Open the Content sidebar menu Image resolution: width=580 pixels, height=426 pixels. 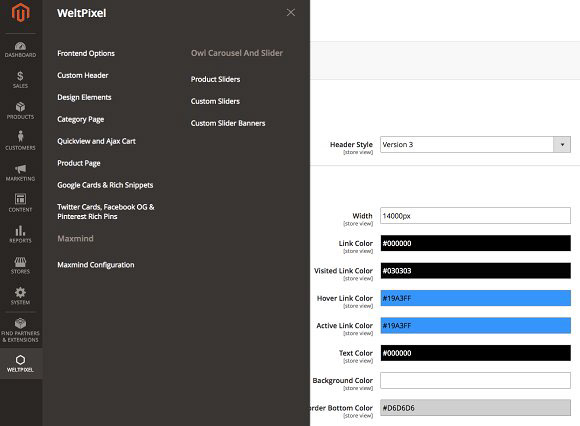(x=20, y=203)
